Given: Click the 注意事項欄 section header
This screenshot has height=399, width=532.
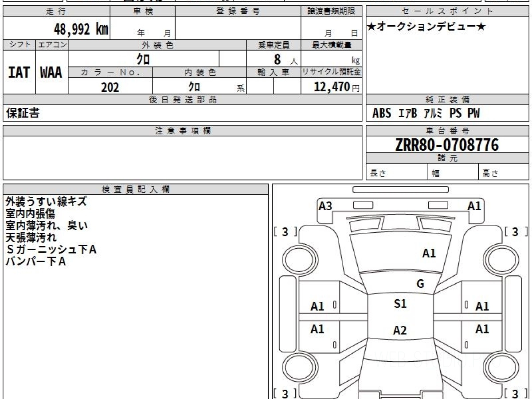Looking at the screenshot, I should tap(183, 131).
